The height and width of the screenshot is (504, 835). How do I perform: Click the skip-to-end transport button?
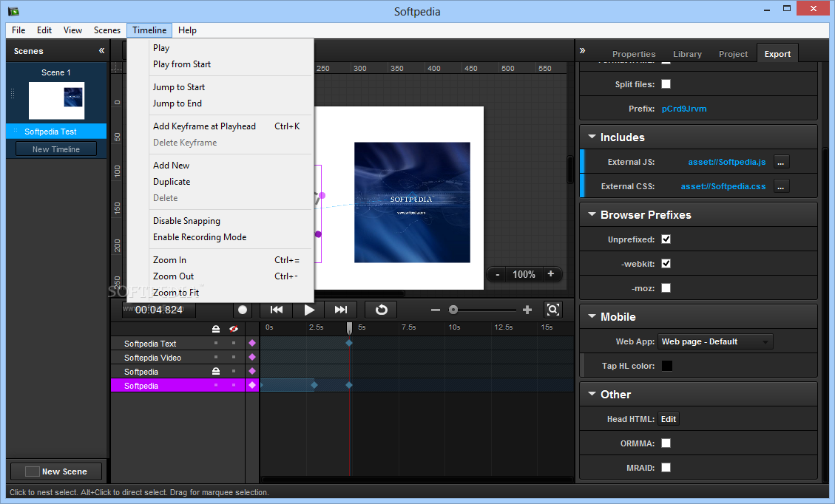click(341, 310)
